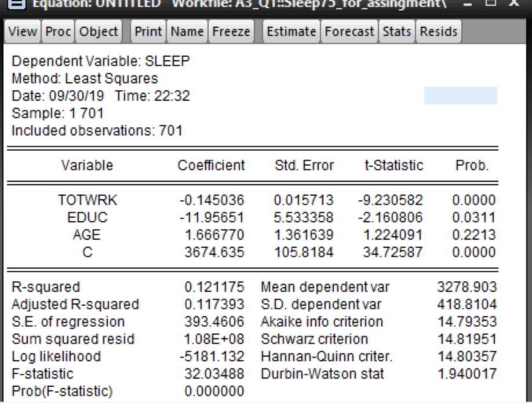Click t-statistic -9.230582
Screen dimensions: 532x403
pyautogui.click(x=390, y=200)
